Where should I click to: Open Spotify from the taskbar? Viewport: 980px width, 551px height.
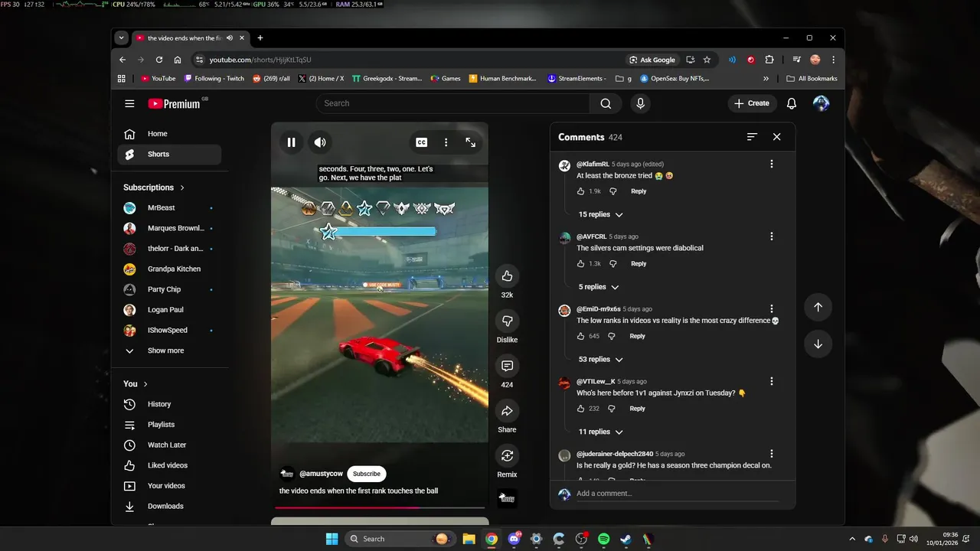(x=603, y=539)
